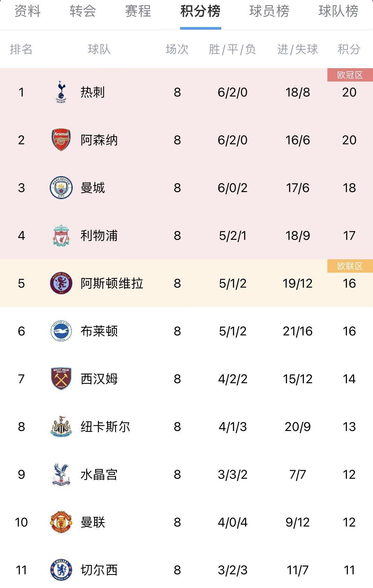Tap the Crystal Palace eagle logo
Image resolution: width=373 pixels, height=588 pixels.
pos(61,474)
